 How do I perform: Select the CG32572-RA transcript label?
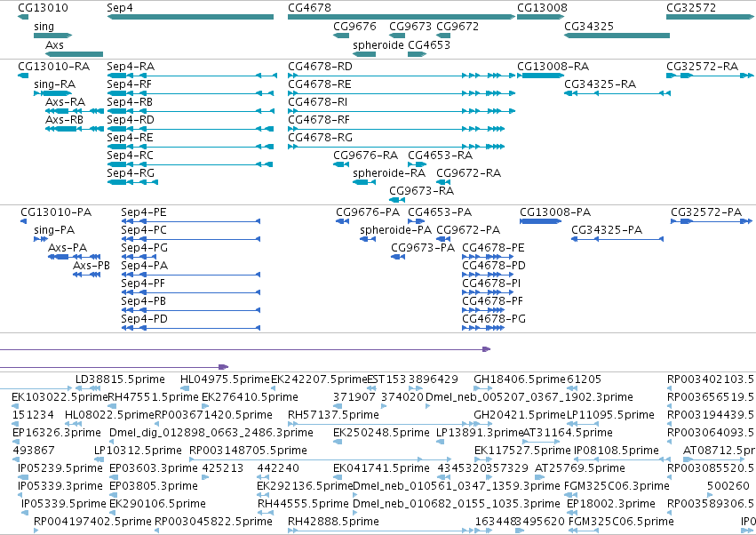pyautogui.click(x=702, y=67)
